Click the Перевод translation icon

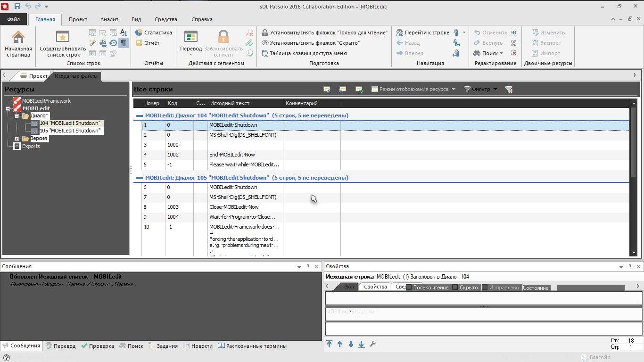[x=191, y=37]
